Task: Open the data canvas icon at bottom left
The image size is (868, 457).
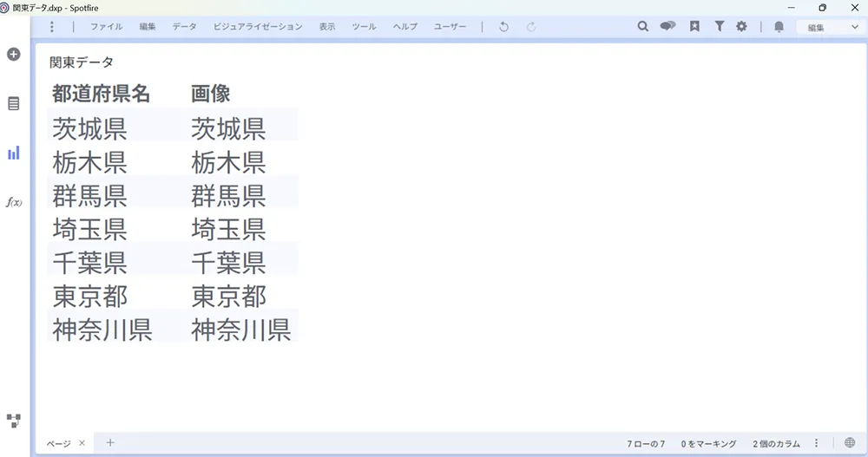Action: 14,421
